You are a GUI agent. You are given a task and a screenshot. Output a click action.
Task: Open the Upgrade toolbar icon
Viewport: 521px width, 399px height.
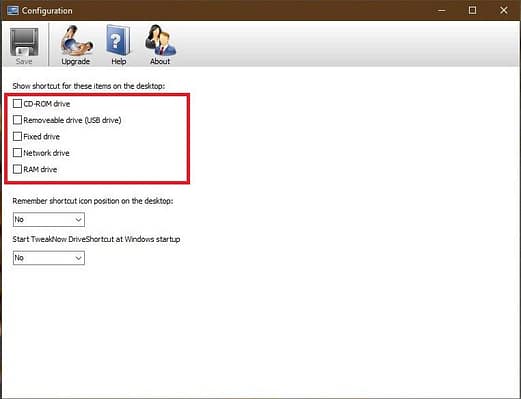[x=76, y=41]
